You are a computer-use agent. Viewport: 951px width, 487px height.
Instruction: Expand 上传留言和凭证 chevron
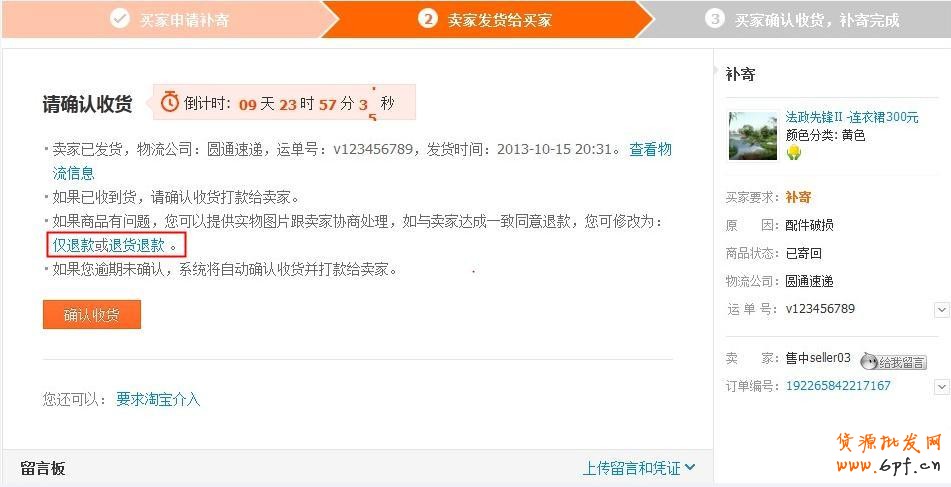690,468
